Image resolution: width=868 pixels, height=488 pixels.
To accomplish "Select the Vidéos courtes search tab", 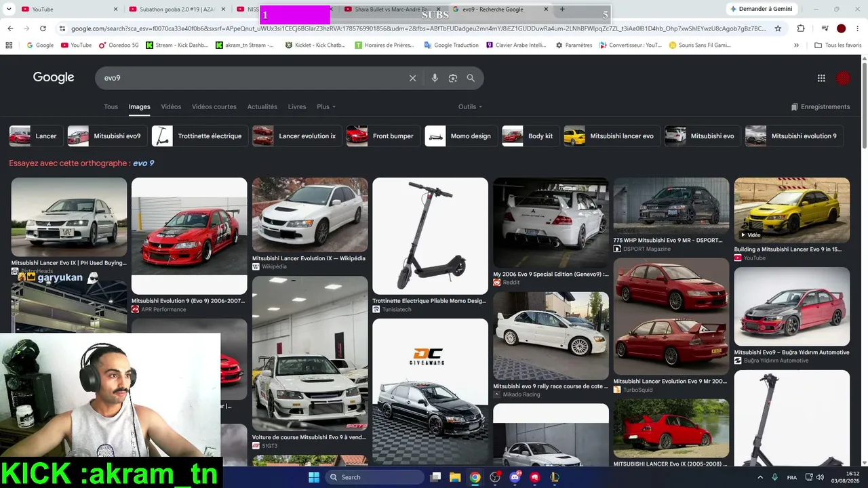I will [x=214, y=106].
